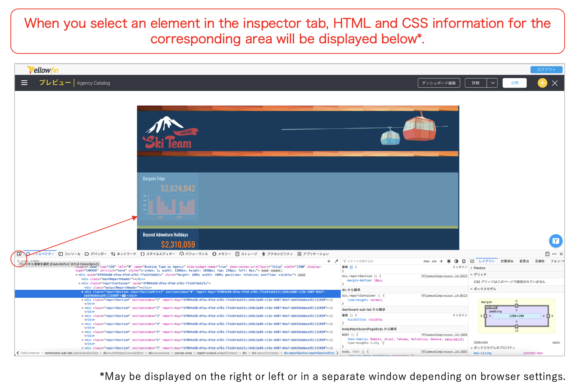Expand reportSection div with sectionindex 1
581x392 pixels.
click(82, 300)
